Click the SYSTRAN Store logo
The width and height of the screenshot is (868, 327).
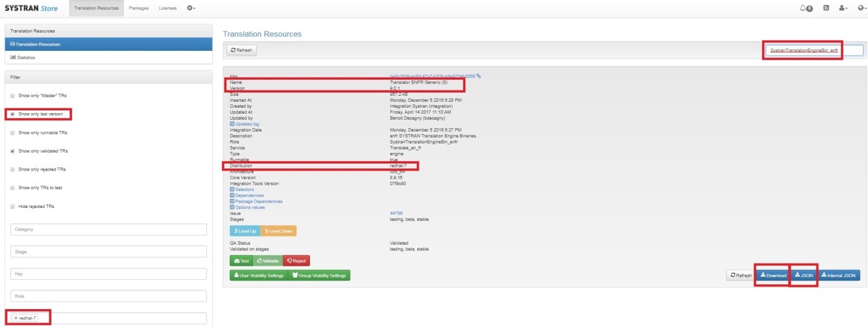point(31,8)
